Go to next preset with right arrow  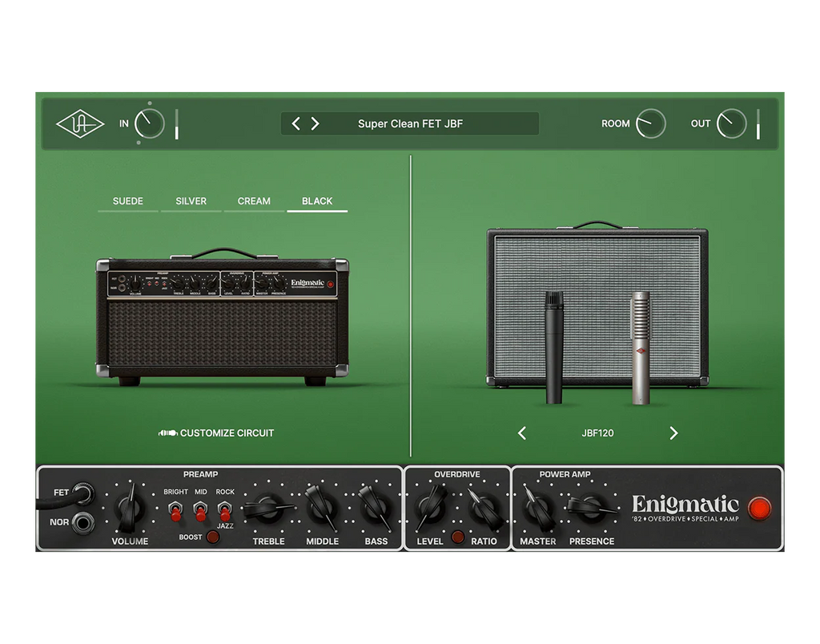315,124
